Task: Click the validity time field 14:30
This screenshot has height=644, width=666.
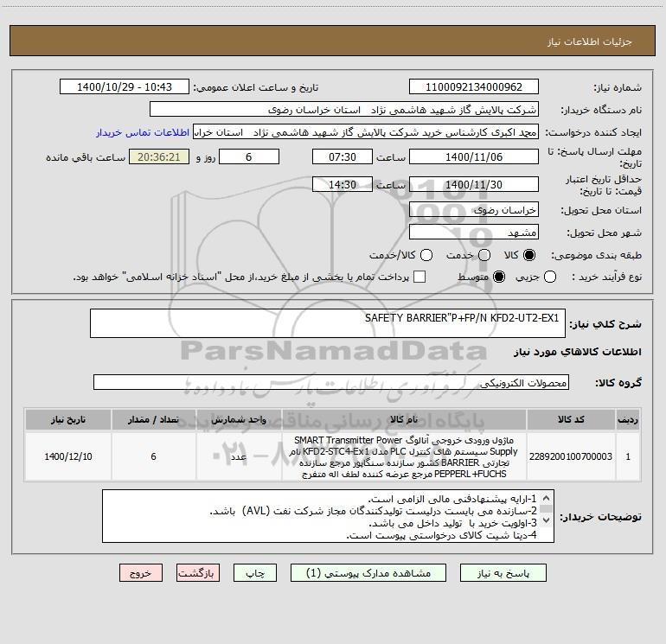Action: (x=343, y=184)
